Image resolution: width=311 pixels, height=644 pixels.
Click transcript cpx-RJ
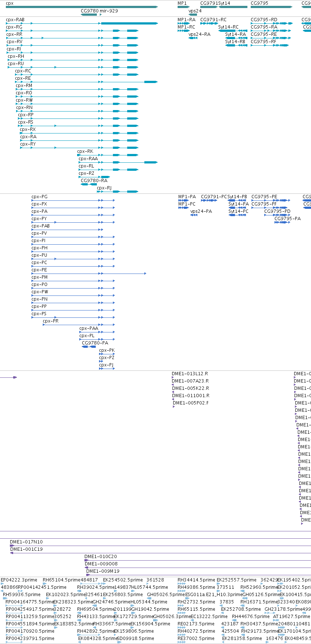pyautogui.click(x=104, y=188)
